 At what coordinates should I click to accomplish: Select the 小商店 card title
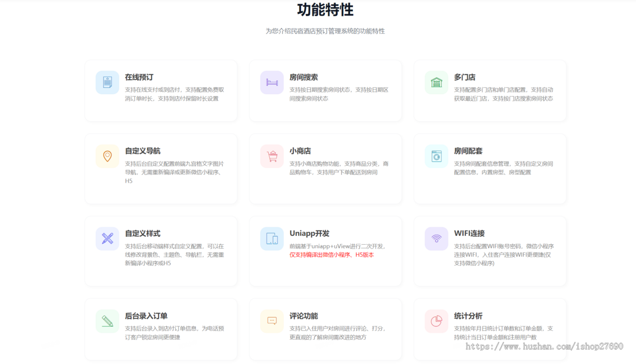click(x=300, y=151)
